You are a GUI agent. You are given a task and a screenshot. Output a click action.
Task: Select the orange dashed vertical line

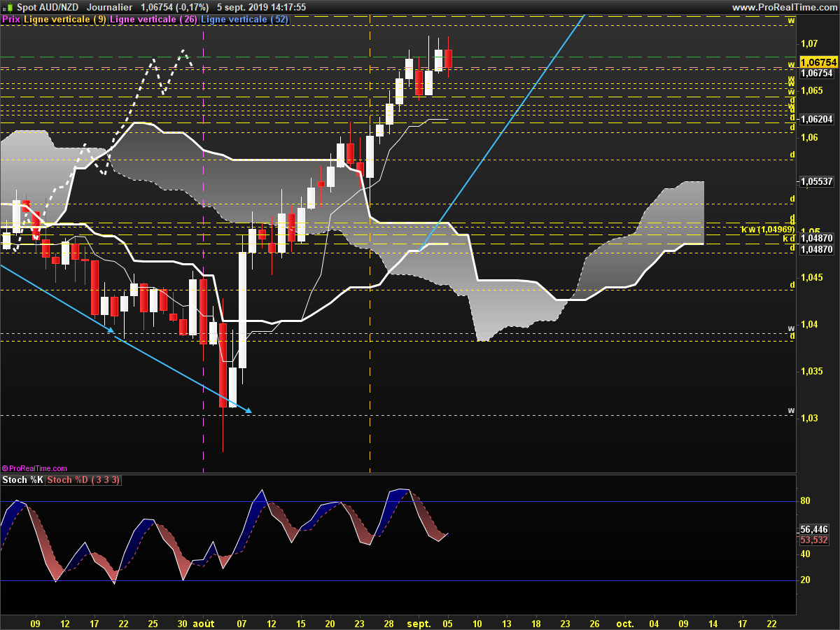370,245
